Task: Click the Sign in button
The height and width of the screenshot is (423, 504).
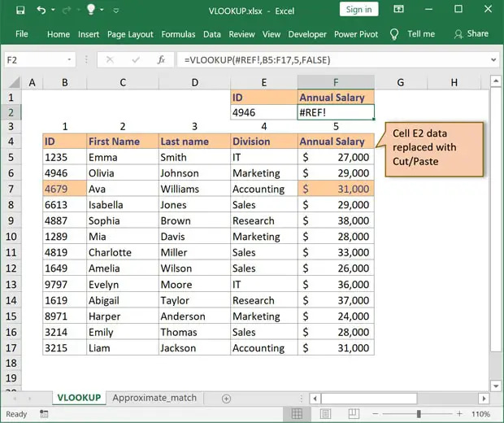Action: (358, 10)
